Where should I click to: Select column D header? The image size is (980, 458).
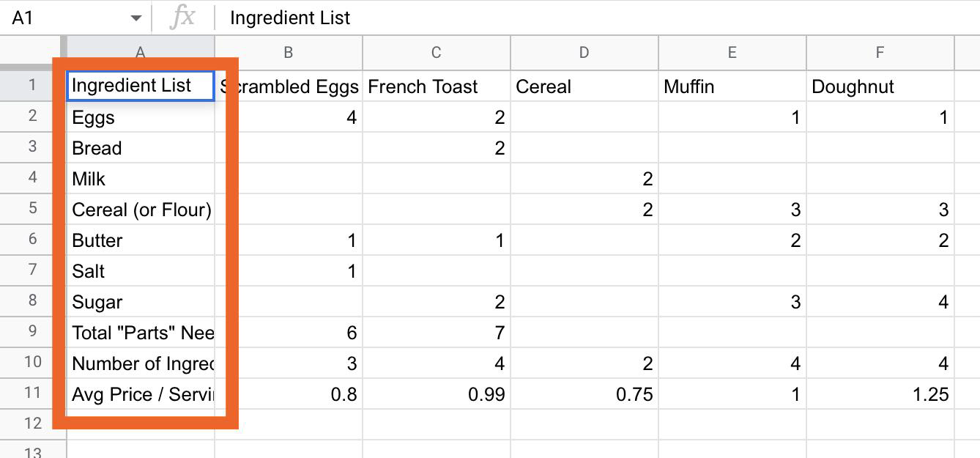point(584,52)
